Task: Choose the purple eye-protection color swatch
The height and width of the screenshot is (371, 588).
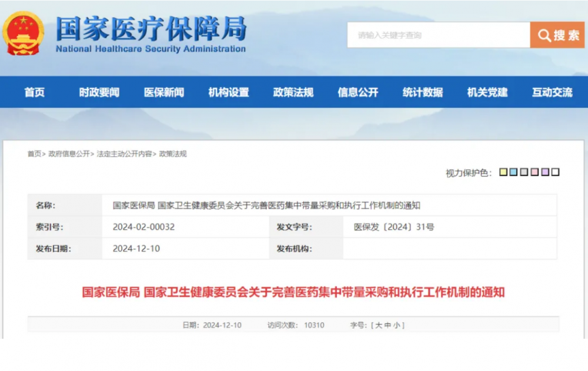Action: click(x=545, y=172)
